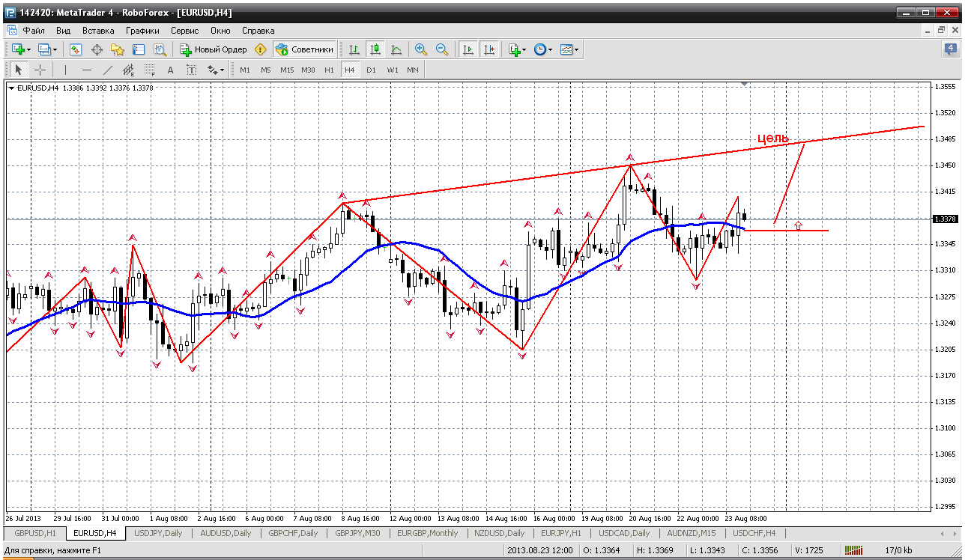
Task: Click the chart shift triangle marker atop chart
Action: [743, 85]
